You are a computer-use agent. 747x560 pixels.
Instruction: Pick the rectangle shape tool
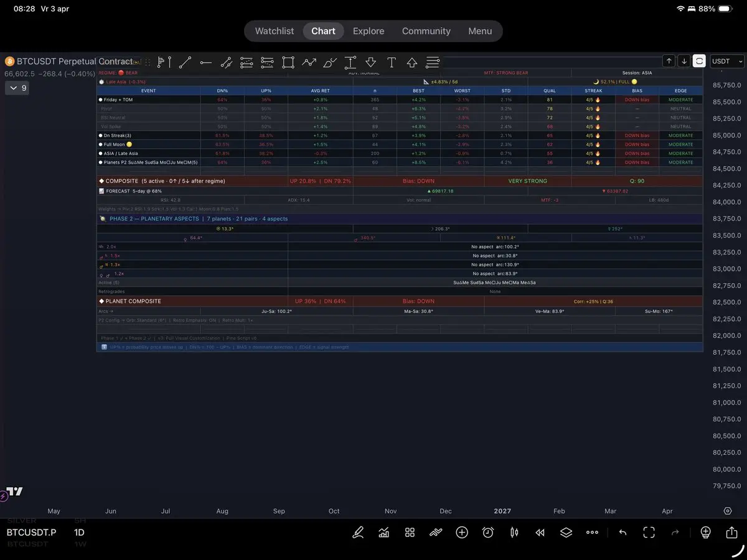click(288, 62)
